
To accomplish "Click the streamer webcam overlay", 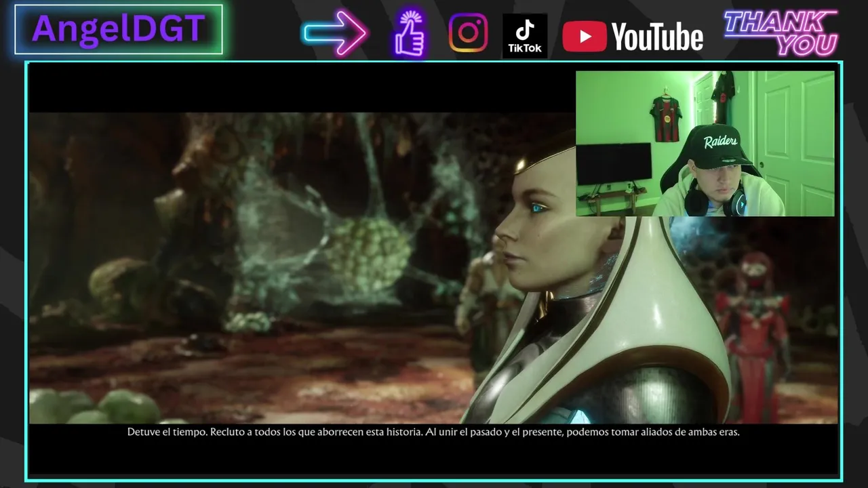I will pos(705,144).
